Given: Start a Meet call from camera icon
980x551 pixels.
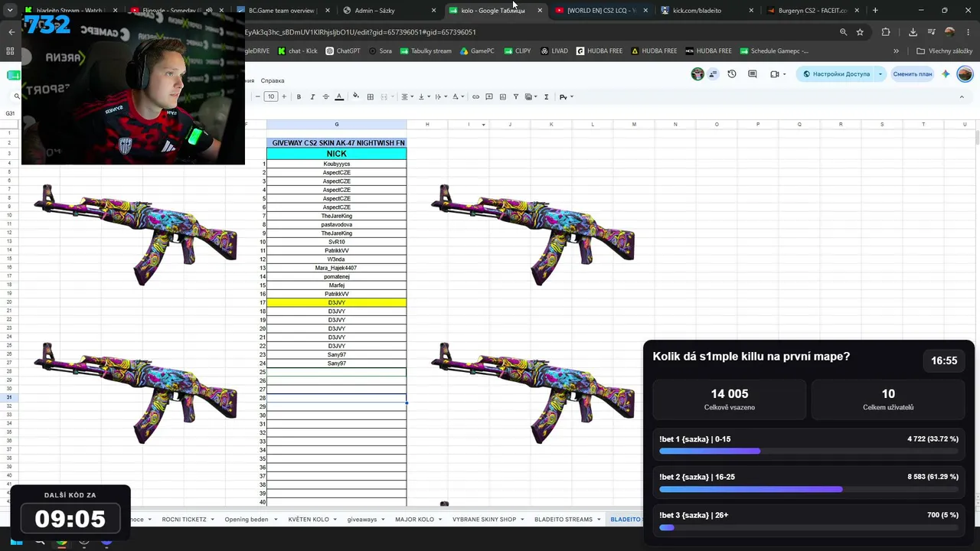Looking at the screenshot, I should tap(775, 74).
